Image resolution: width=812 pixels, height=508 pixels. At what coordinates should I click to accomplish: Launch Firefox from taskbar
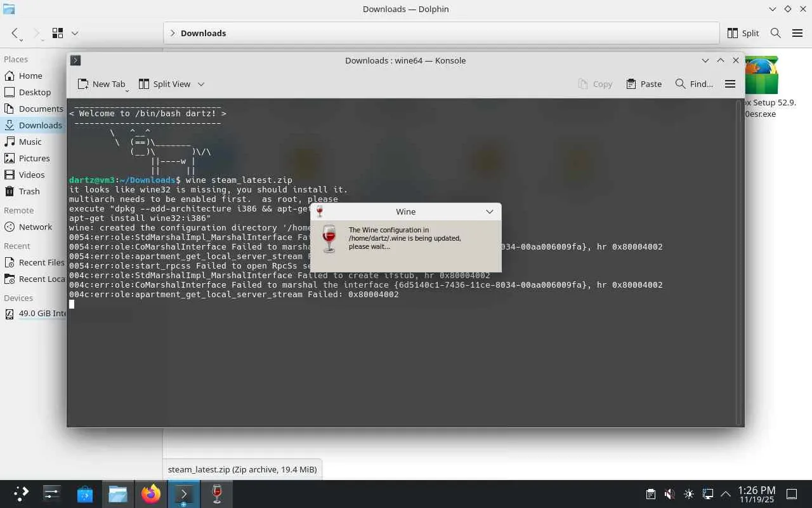pyautogui.click(x=151, y=494)
